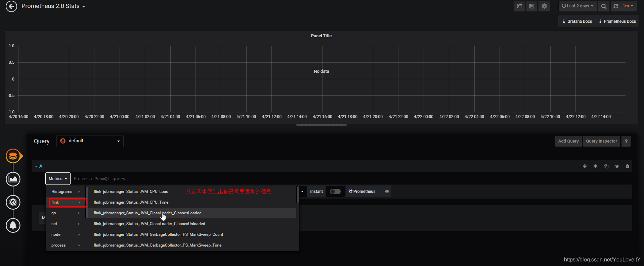
Task: Select the Queries database tab icon
Action: pos(13,156)
